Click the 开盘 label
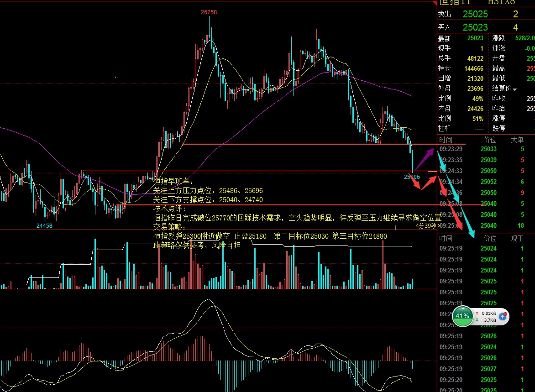The height and width of the screenshot is (392, 535). [498, 58]
